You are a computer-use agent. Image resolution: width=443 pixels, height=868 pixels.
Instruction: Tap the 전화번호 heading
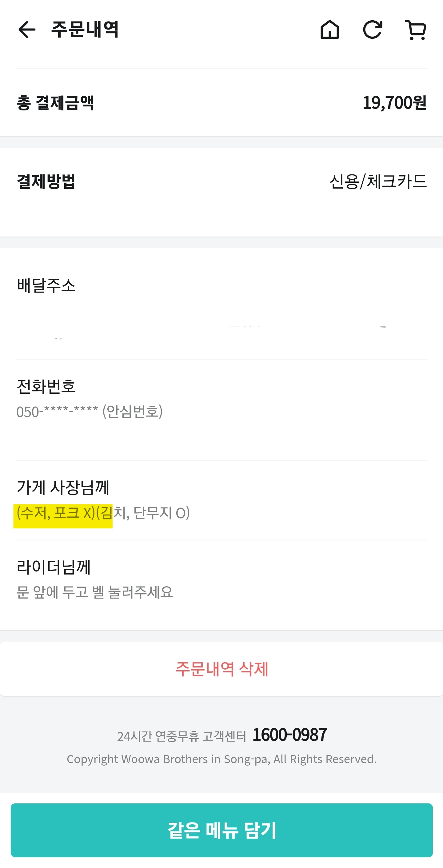tap(46, 386)
